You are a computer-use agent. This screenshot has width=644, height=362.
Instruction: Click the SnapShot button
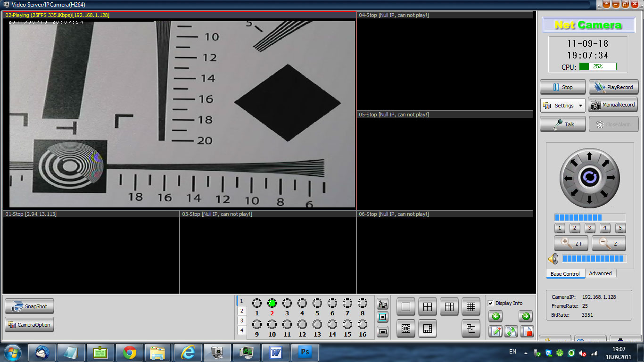(30, 306)
